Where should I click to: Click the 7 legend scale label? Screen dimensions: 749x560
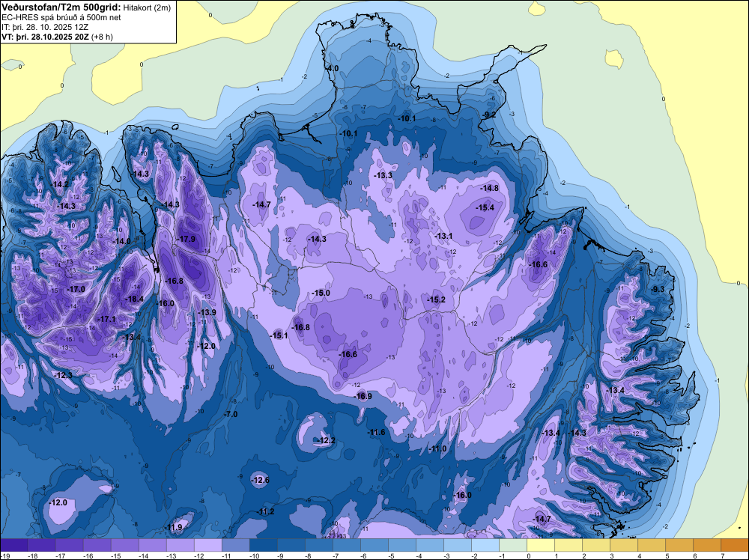[722, 556]
